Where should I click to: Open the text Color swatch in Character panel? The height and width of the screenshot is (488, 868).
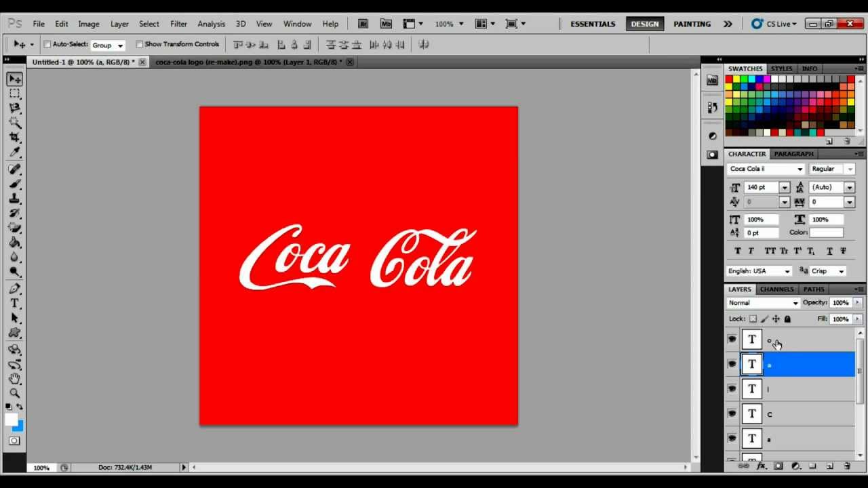pos(826,232)
